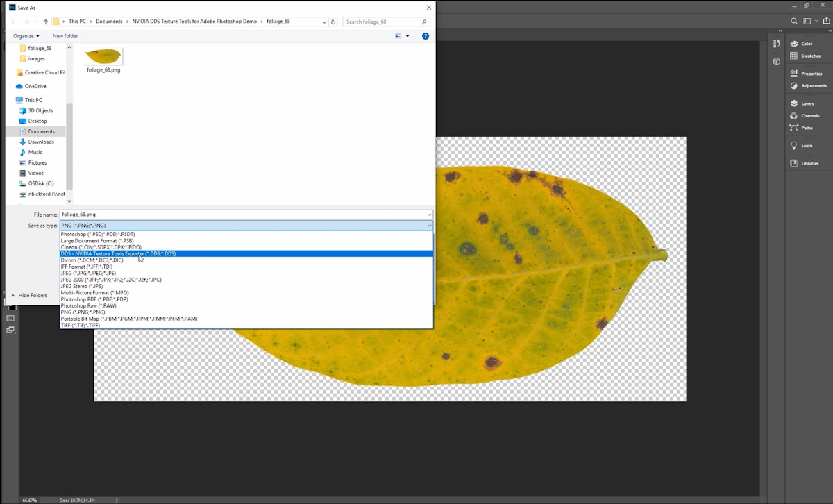Open the Color panel icon
This screenshot has height=504, width=833.
(x=794, y=44)
